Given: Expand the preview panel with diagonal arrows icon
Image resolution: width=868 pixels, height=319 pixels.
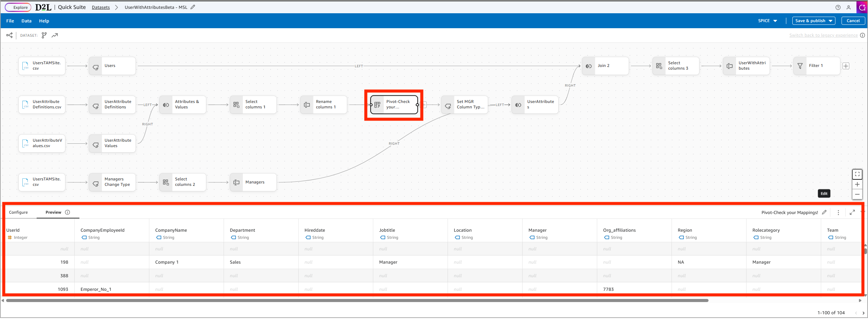Looking at the screenshot, I should (x=852, y=212).
